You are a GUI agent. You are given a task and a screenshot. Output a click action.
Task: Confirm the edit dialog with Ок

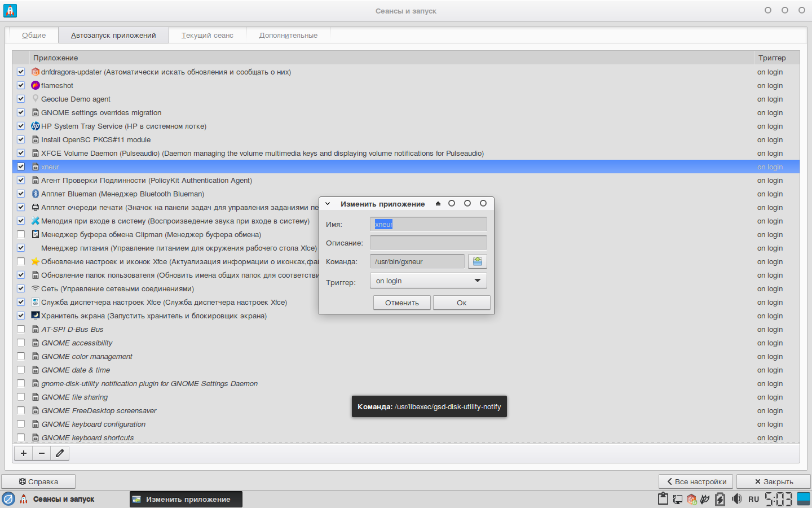461,303
